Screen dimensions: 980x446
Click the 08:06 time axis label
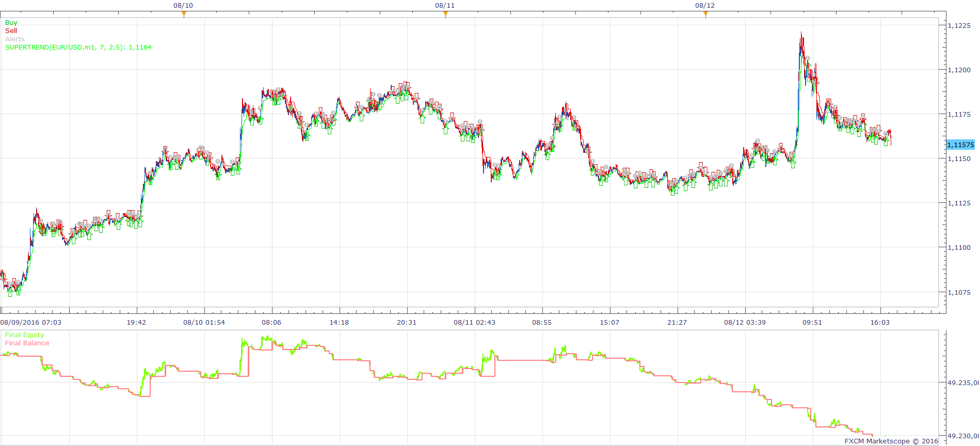(x=271, y=322)
